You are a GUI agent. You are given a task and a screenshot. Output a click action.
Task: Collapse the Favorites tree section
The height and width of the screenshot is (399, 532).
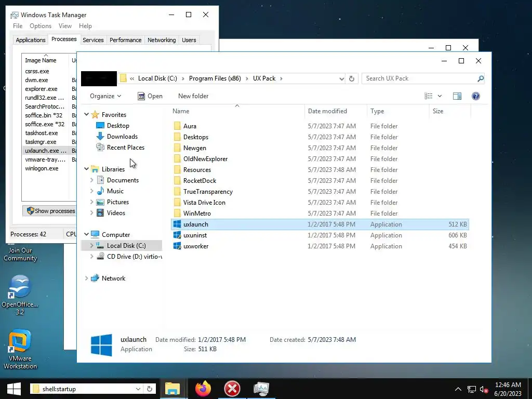[87, 115]
